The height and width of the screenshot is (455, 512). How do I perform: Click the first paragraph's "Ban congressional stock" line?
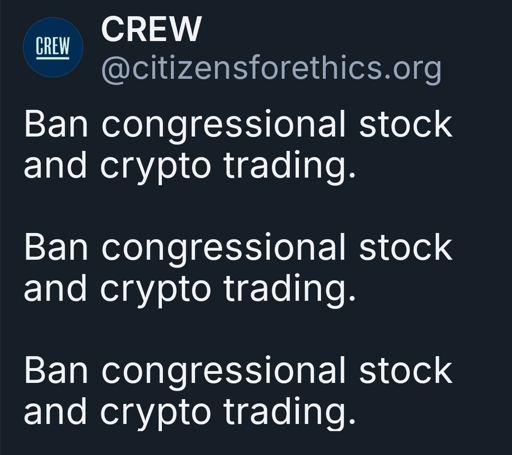pos(238,126)
